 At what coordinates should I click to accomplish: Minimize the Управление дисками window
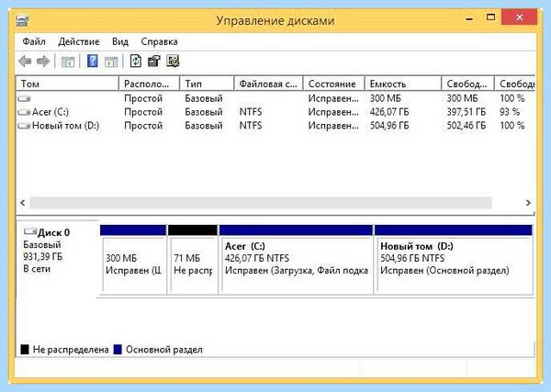469,17
